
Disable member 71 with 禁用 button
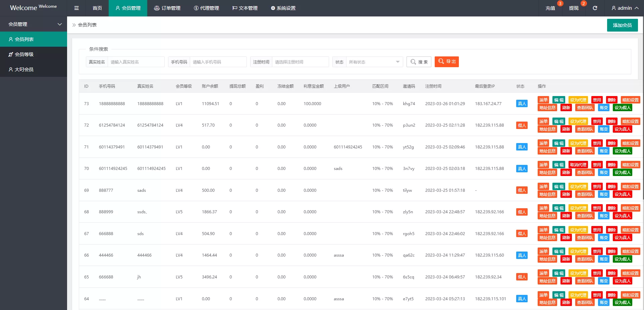(597, 143)
